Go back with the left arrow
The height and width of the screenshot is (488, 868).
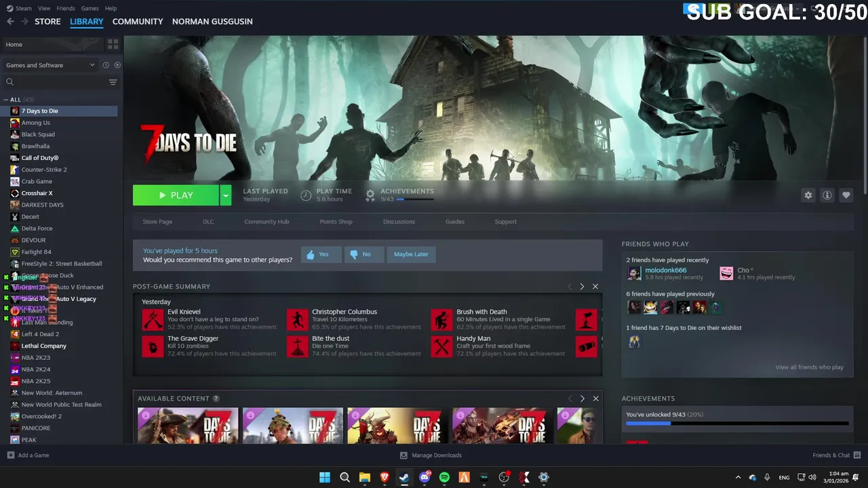(10, 22)
